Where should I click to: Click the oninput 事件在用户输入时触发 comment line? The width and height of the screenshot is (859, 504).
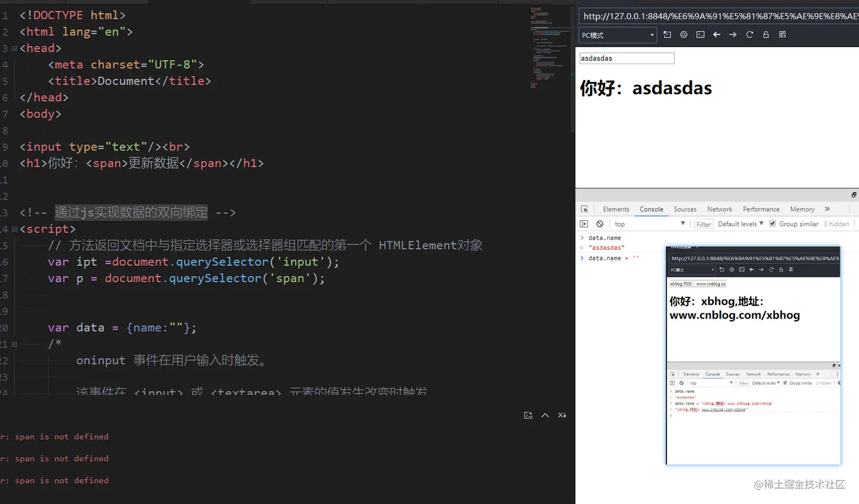[172, 360]
